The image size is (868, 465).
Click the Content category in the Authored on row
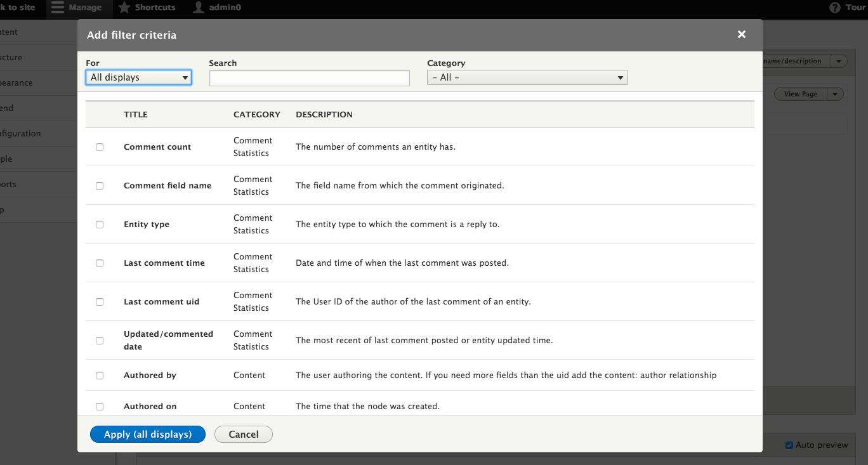pyautogui.click(x=249, y=407)
